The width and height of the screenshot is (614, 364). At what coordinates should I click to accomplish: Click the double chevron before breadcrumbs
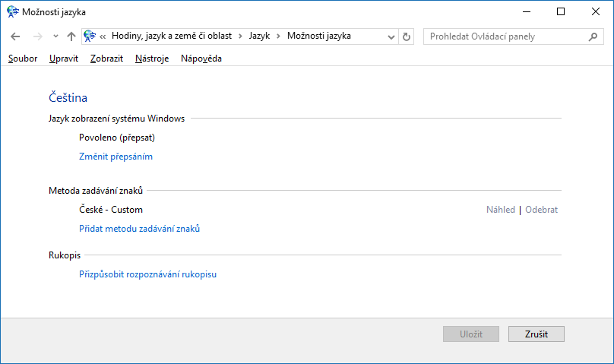point(103,36)
